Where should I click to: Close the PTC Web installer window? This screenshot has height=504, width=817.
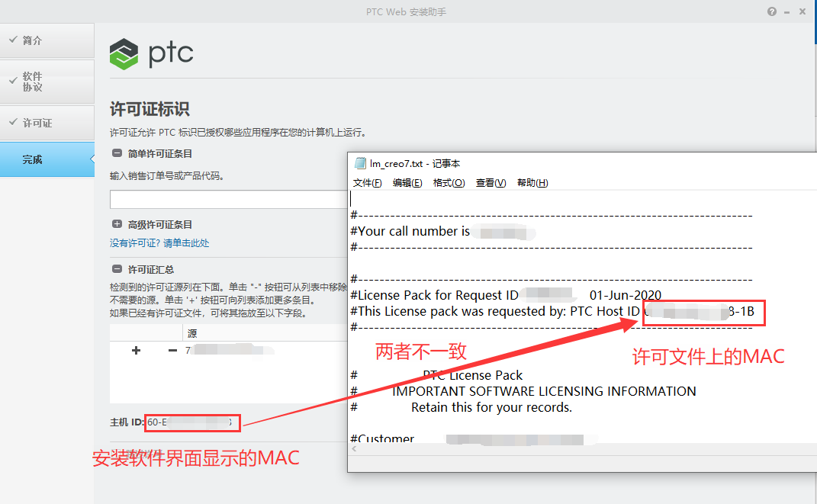pos(803,12)
